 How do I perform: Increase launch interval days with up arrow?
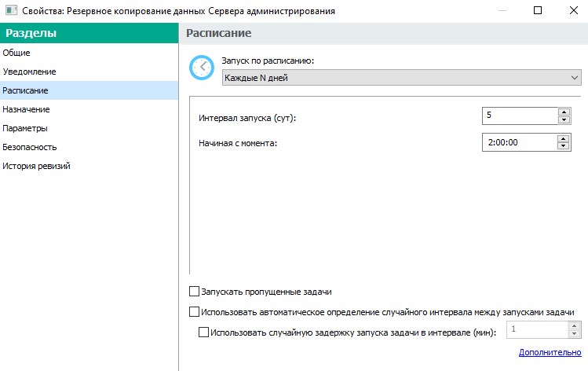click(564, 112)
